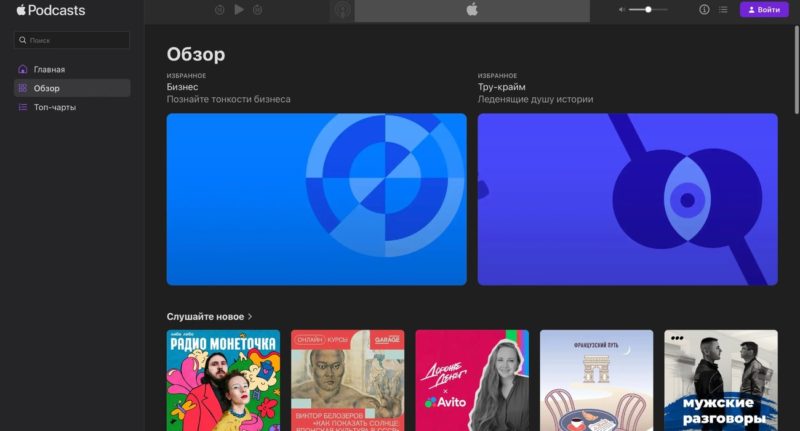Image resolution: width=800 pixels, height=431 pixels.
Task: Expand Слушайте новое with its chevron
Action: pyautogui.click(x=250, y=317)
